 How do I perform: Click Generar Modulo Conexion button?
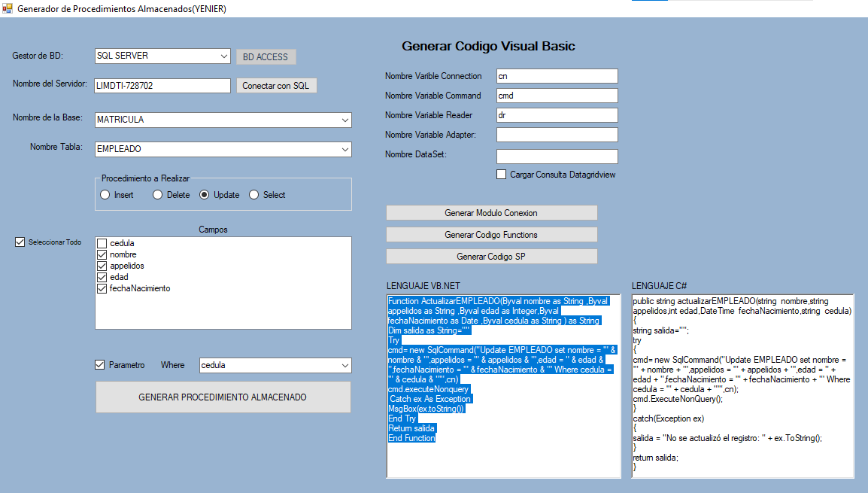491,213
